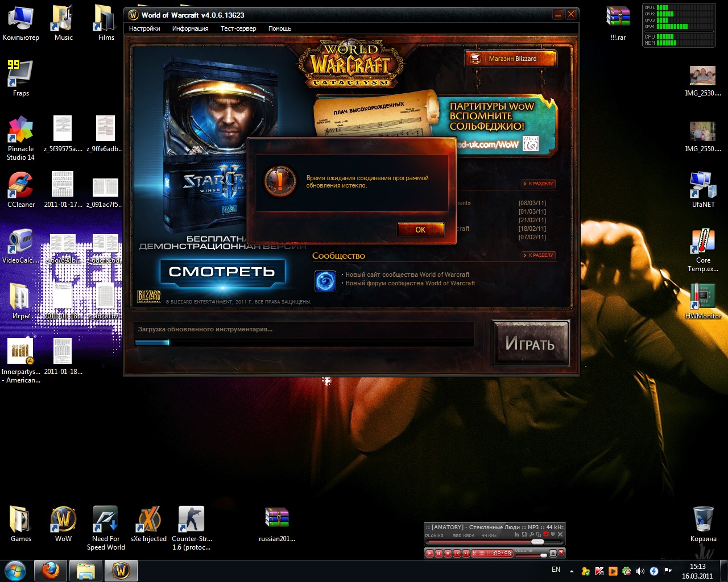Screen dimensions: 728x582
Task: Launch sXe Injected shortcut
Action: coord(148,524)
